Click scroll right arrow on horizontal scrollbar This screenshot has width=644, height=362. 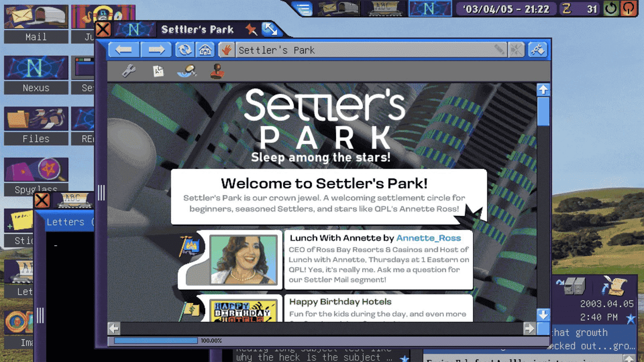coord(529,328)
